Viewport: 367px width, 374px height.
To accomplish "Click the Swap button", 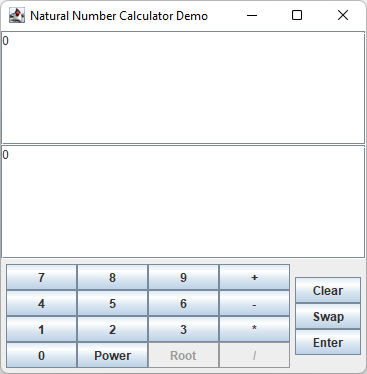I will pyautogui.click(x=328, y=316).
